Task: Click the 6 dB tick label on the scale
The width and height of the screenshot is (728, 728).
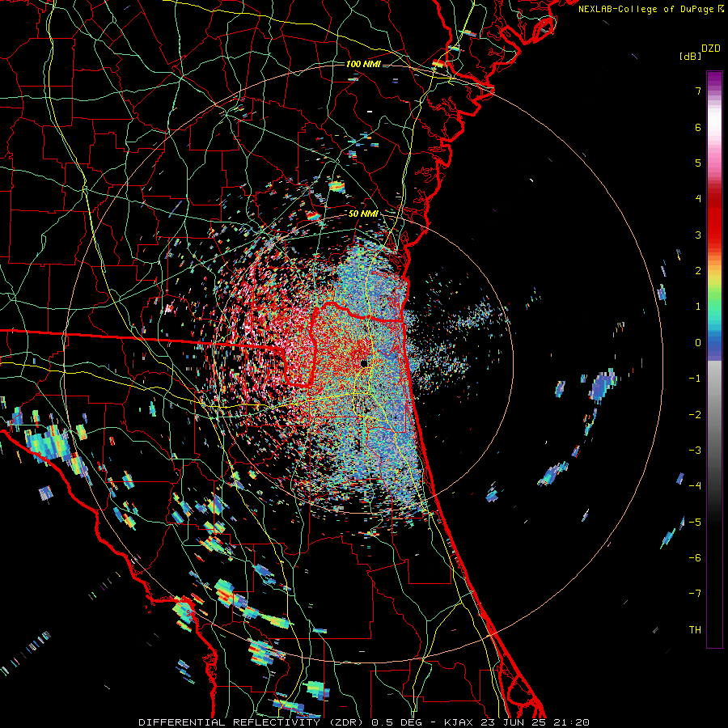Action: tap(698, 127)
